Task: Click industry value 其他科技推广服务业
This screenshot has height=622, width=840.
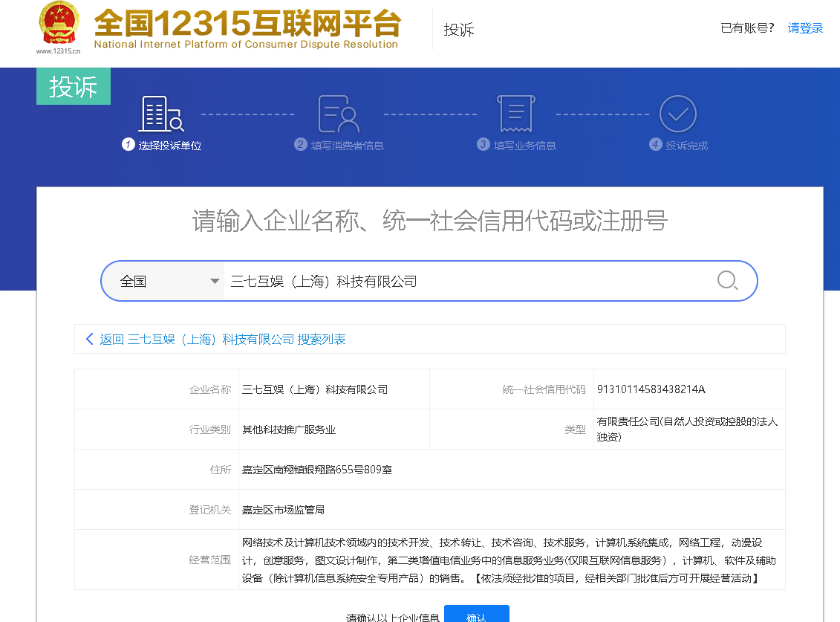Action: click(289, 430)
